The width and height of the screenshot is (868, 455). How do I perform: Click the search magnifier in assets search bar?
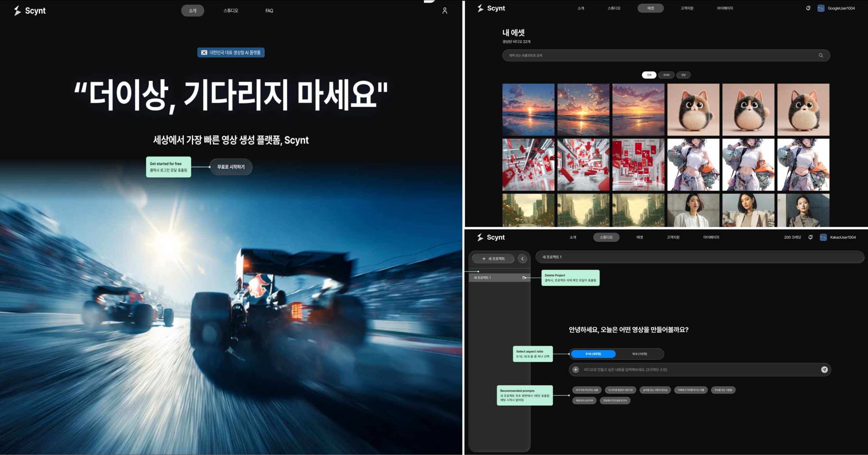(821, 55)
